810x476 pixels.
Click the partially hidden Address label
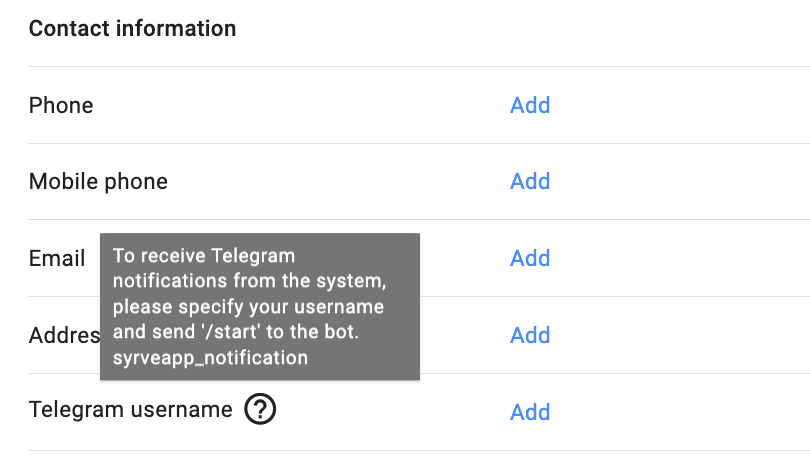click(64, 335)
